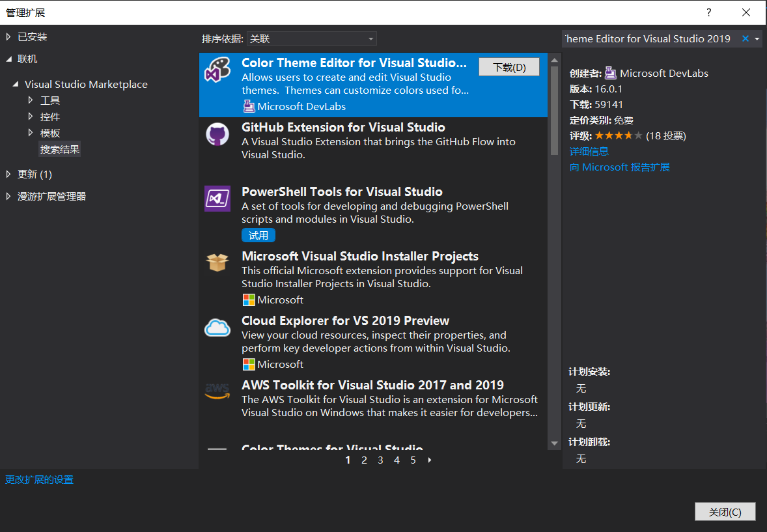Click the Color Theme Editor palette icon
The image size is (767, 532).
[217, 70]
